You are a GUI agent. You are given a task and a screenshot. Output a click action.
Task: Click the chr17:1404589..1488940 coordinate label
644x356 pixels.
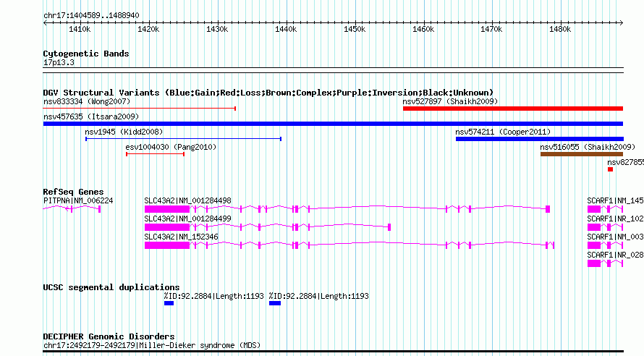click(x=91, y=15)
